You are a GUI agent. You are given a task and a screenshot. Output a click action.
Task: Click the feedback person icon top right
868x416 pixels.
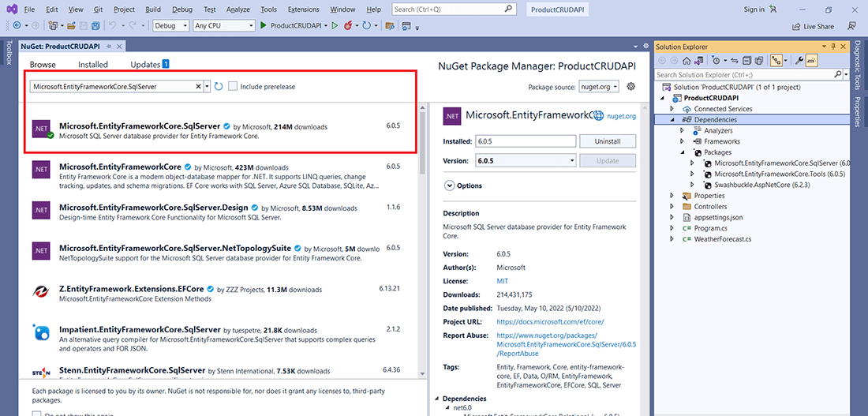point(851,26)
